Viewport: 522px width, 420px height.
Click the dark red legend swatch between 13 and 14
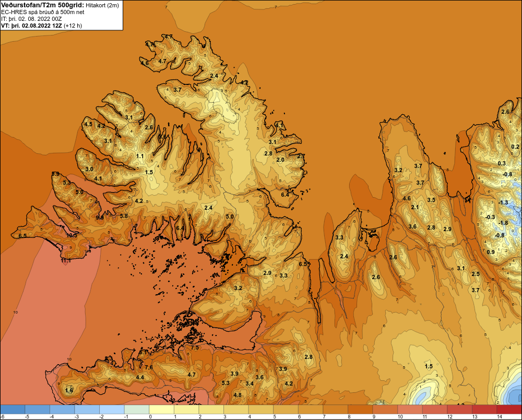tap(485, 409)
